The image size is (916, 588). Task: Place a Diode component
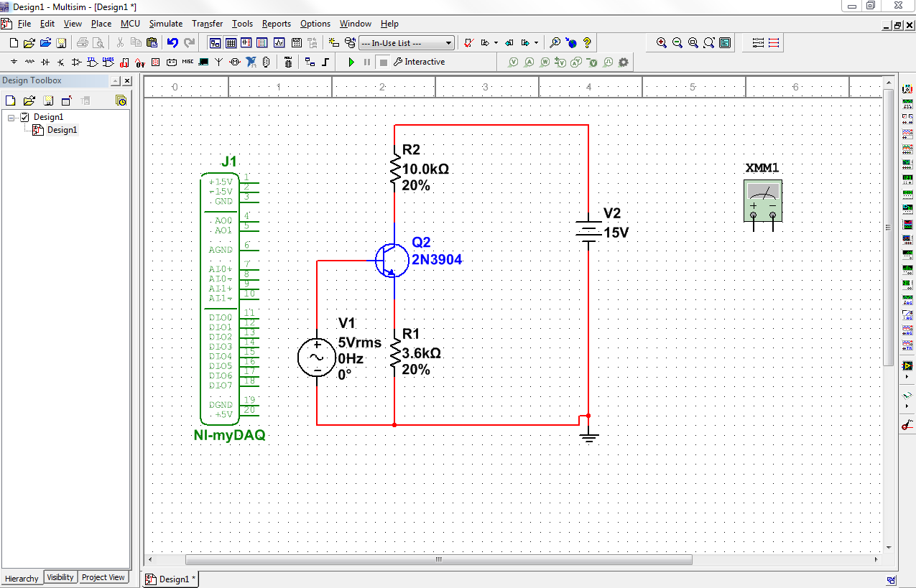[x=45, y=62]
